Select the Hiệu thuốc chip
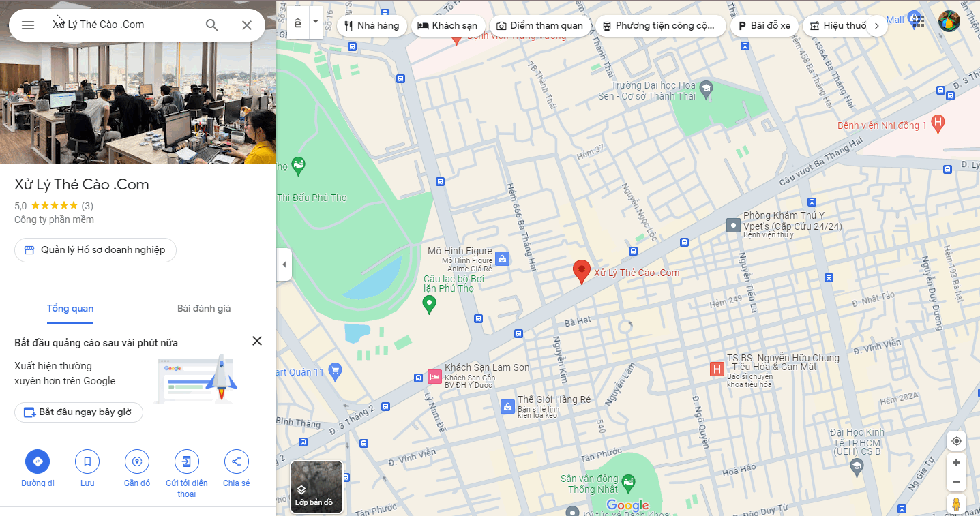Image resolution: width=980 pixels, height=516 pixels. (837, 26)
